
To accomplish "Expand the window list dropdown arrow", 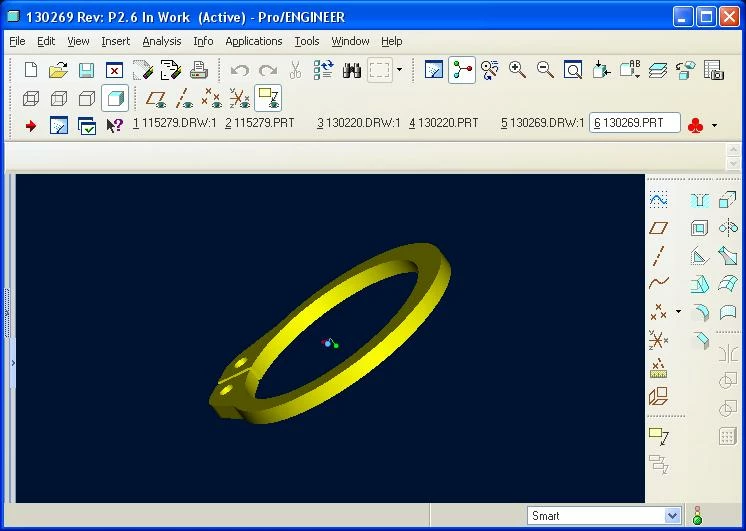I will point(714,126).
